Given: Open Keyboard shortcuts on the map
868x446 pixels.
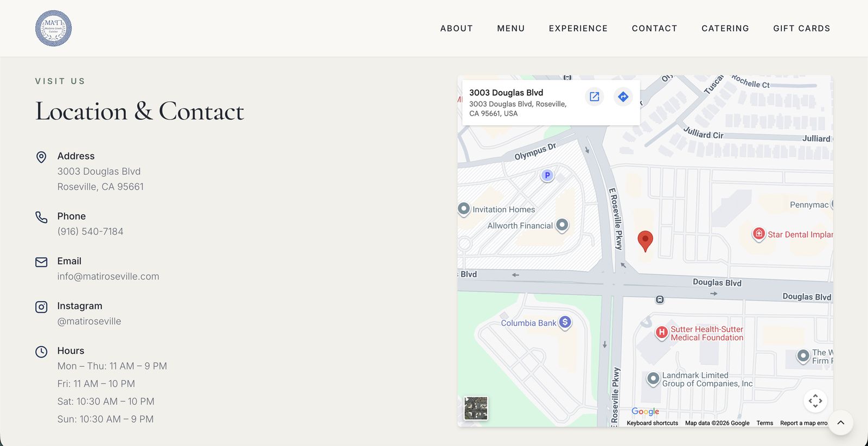Looking at the screenshot, I should [x=652, y=423].
